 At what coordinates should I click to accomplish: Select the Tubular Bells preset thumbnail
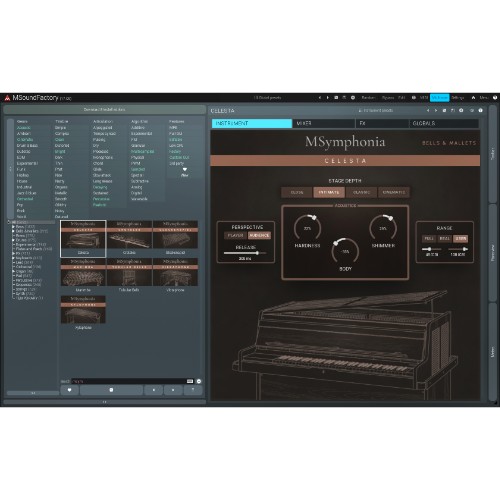point(129,276)
